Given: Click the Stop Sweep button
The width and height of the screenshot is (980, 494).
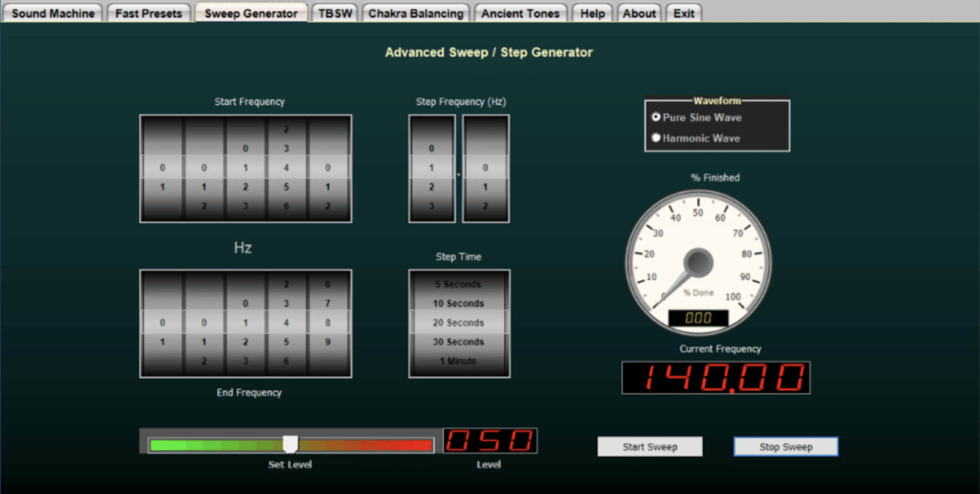Looking at the screenshot, I should (786, 447).
